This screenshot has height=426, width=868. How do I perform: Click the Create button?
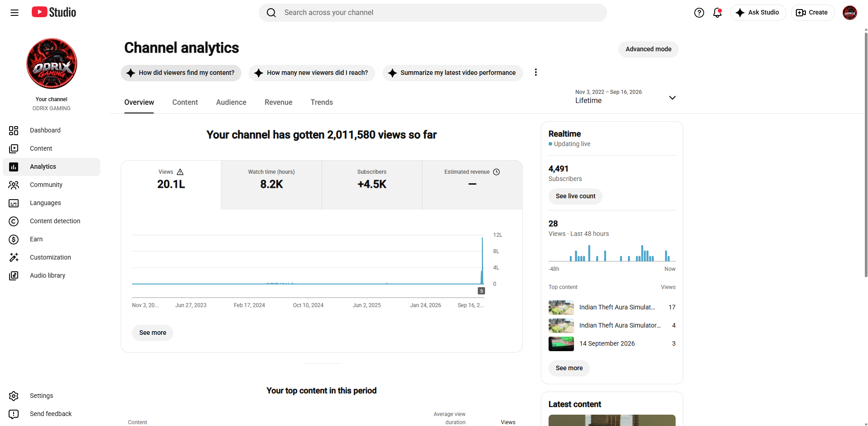[812, 13]
